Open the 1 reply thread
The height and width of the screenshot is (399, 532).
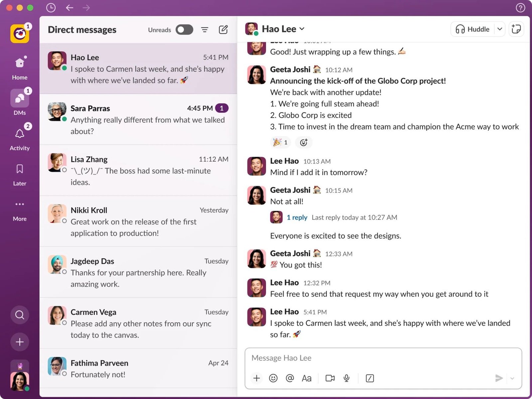297,217
